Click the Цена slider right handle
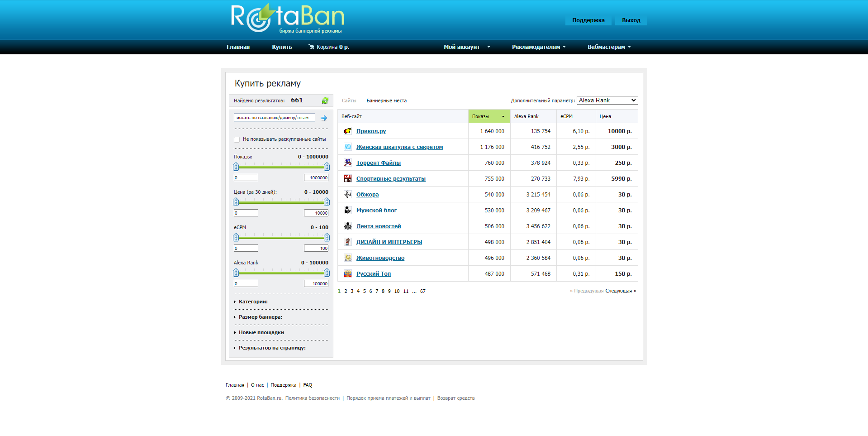Screen dimensions: 868x436 coord(327,202)
